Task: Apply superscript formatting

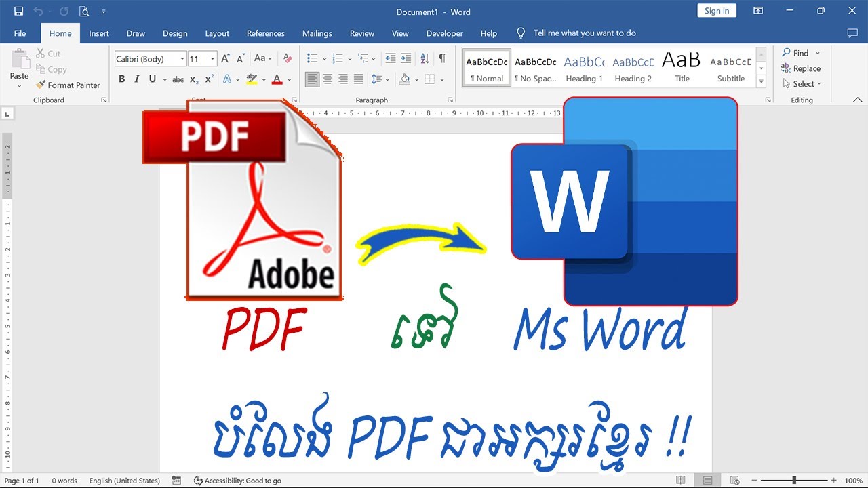Action: 209,79
